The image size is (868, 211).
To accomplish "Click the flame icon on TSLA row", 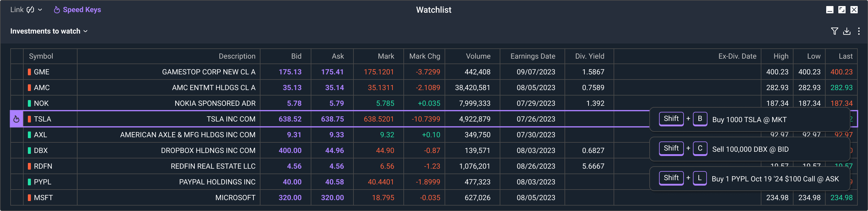I will [x=16, y=119].
